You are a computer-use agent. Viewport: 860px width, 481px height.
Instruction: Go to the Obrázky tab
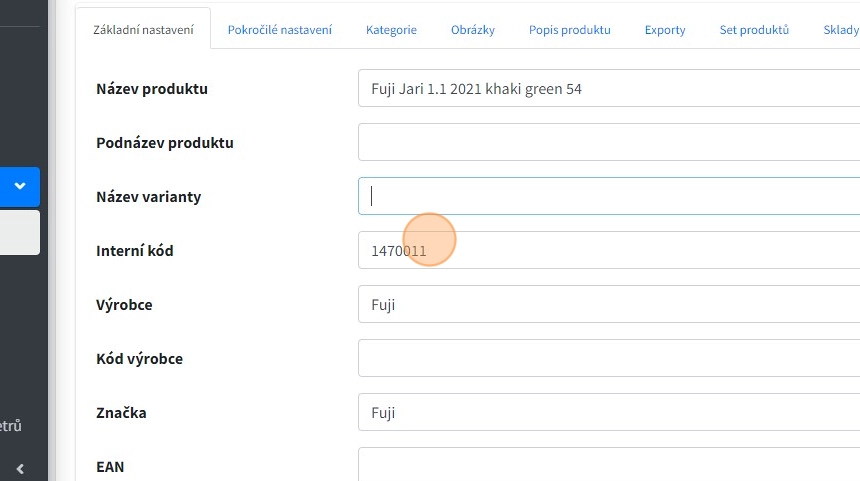click(473, 30)
